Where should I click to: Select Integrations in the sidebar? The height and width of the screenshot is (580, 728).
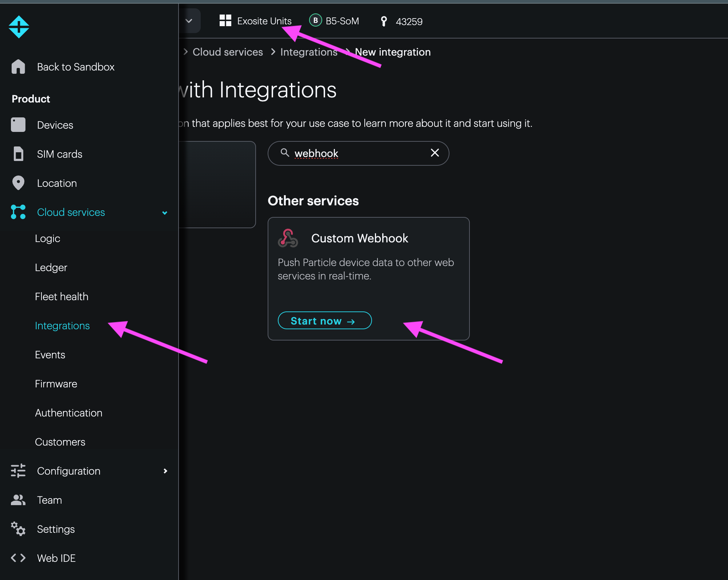click(62, 326)
